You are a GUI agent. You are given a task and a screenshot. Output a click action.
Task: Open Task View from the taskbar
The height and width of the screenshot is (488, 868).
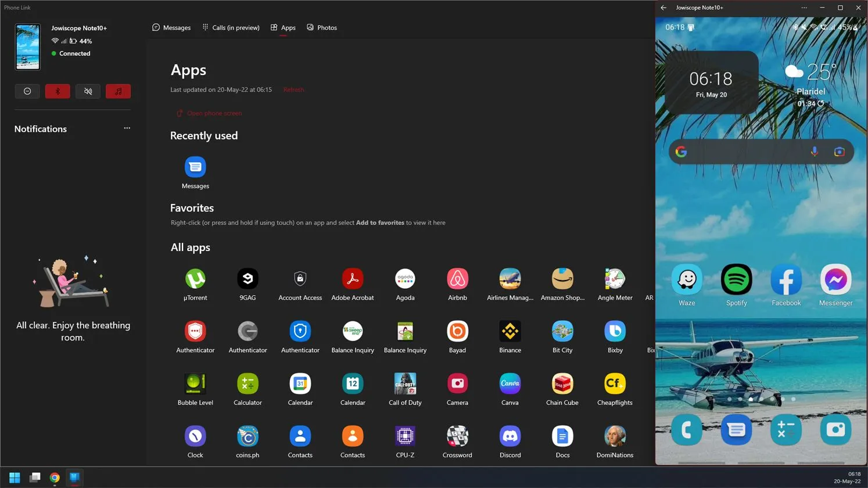pyautogui.click(x=35, y=478)
